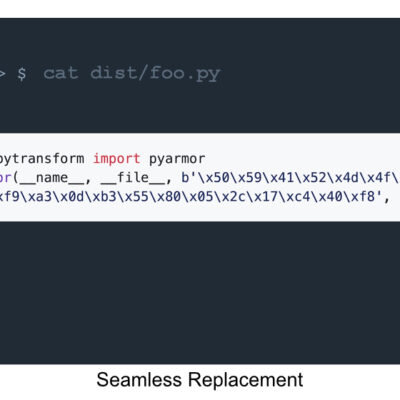Click the purple 'or' function call fragment

[x=6, y=178]
